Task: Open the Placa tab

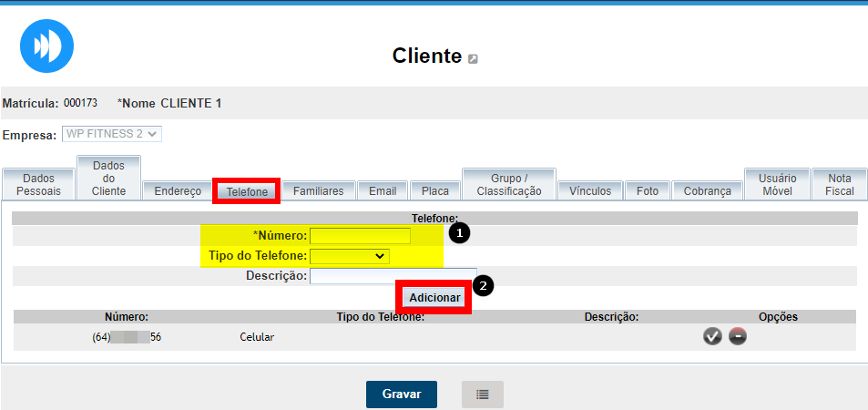Action: 434,191
